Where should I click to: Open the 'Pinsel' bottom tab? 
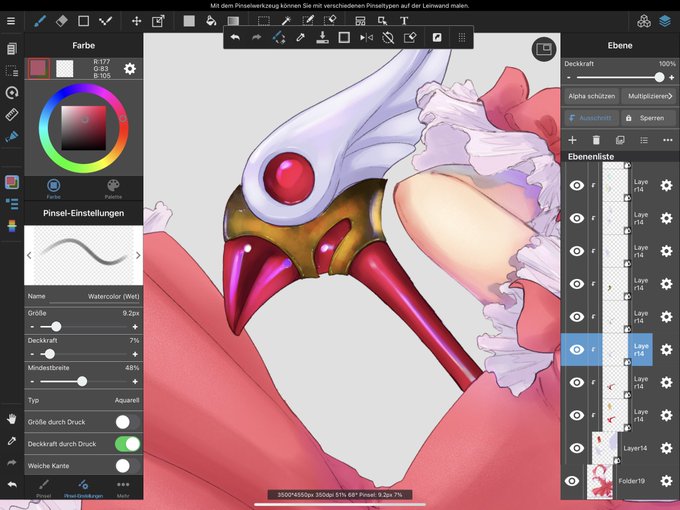[43, 488]
